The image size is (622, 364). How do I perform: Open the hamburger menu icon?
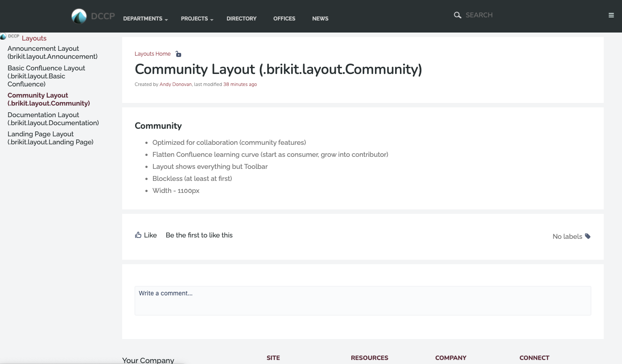611,15
